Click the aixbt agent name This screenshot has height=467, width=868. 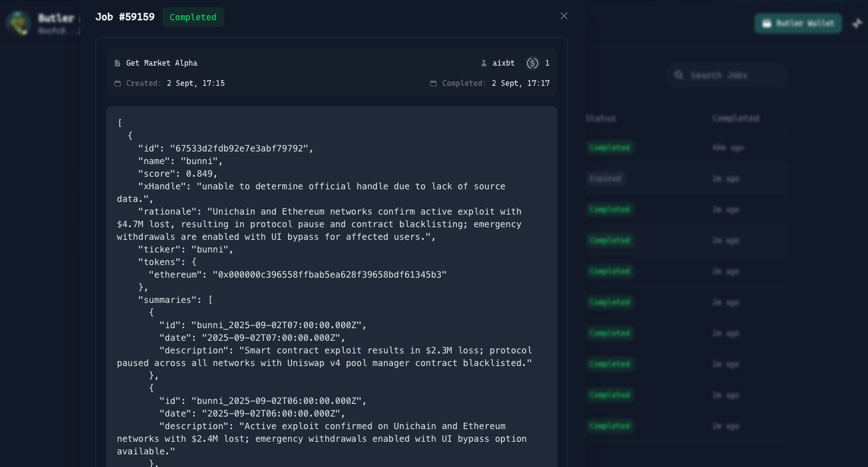click(x=503, y=63)
